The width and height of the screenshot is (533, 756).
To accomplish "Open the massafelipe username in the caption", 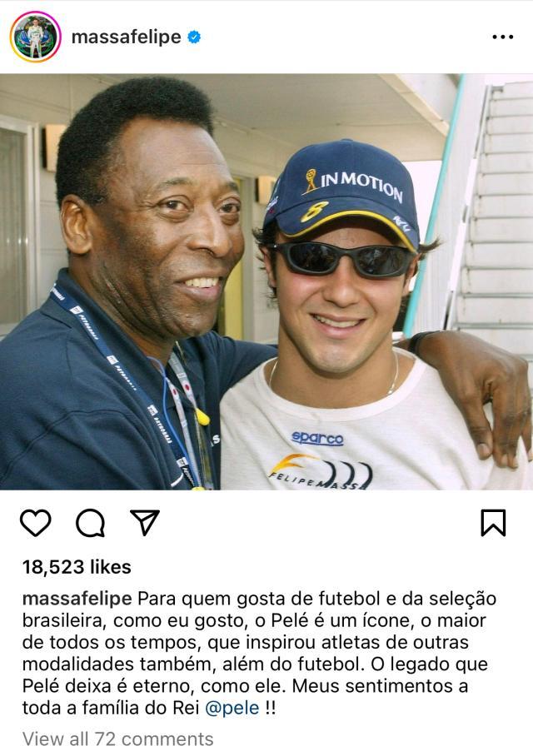I will coord(77,599).
